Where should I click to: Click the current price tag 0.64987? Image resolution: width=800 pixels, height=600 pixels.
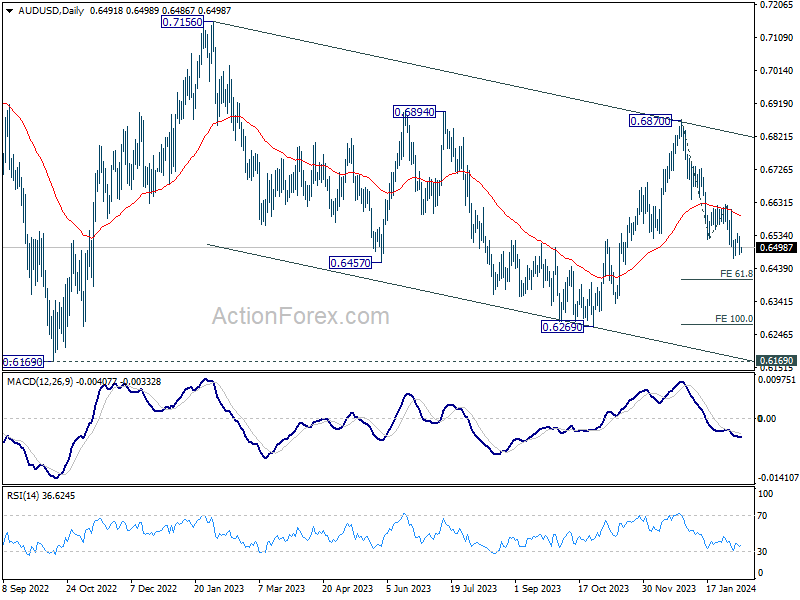pos(776,247)
